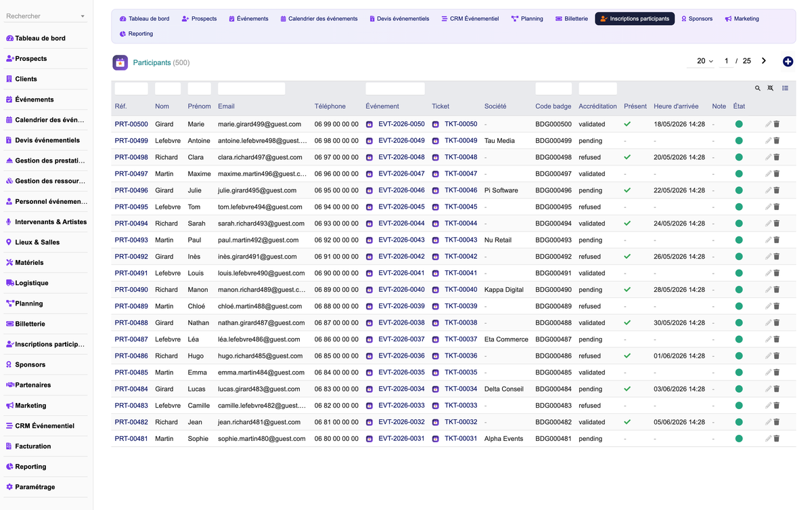Screen dimensions: 812x510
Task: Open Paramétrage in sidebar
Action: click(x=47, y=487)
